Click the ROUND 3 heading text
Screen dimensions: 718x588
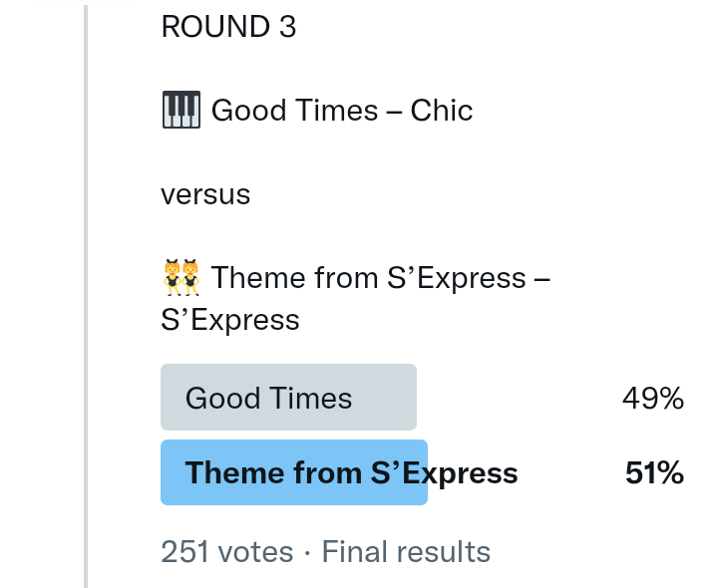point(228,27)
